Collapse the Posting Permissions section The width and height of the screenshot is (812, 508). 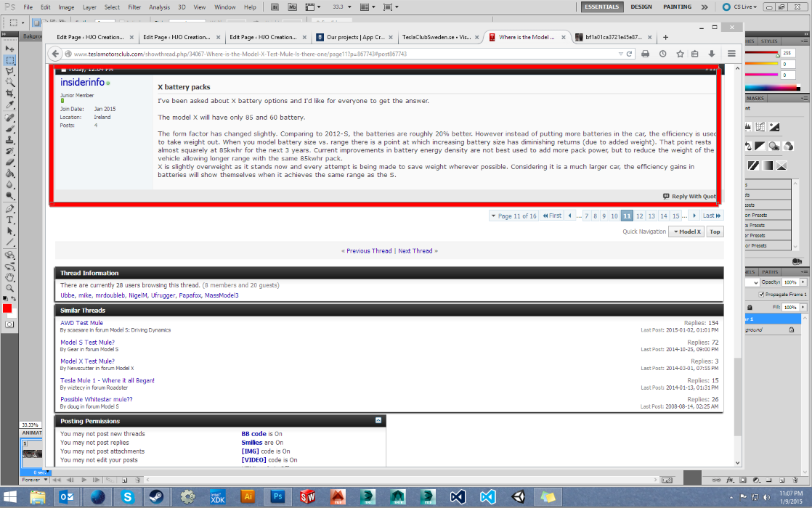pos(378,421)
